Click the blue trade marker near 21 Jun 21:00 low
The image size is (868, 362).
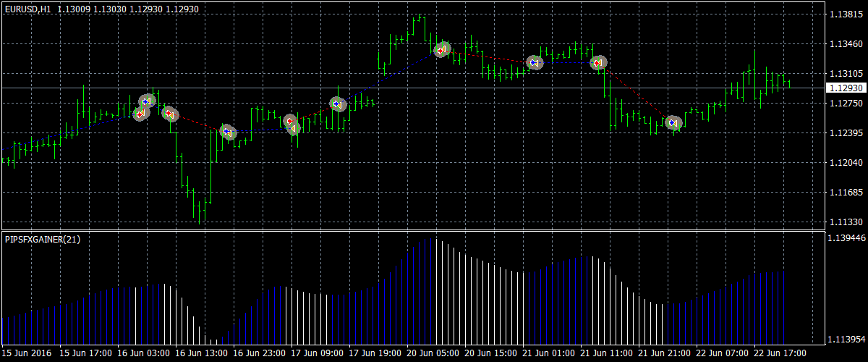click(673, 124)
